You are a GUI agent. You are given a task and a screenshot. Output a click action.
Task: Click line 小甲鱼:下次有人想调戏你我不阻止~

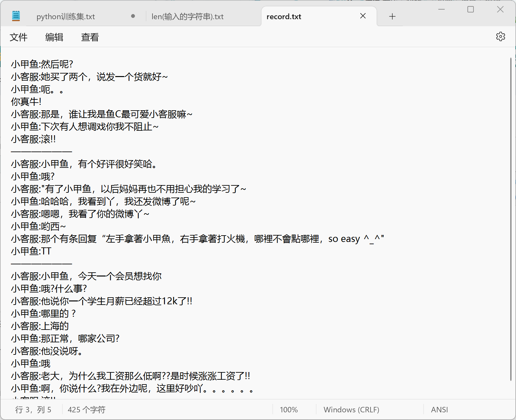click(x=85, y=127)
